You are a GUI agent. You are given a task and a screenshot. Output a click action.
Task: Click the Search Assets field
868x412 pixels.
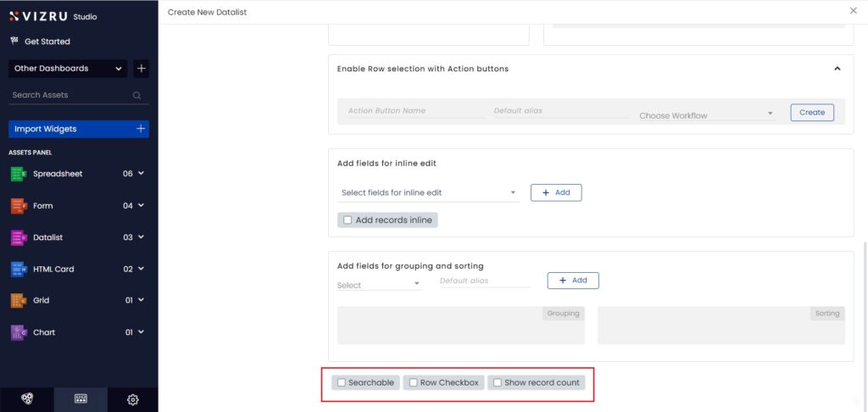click(x=72, y=95)
